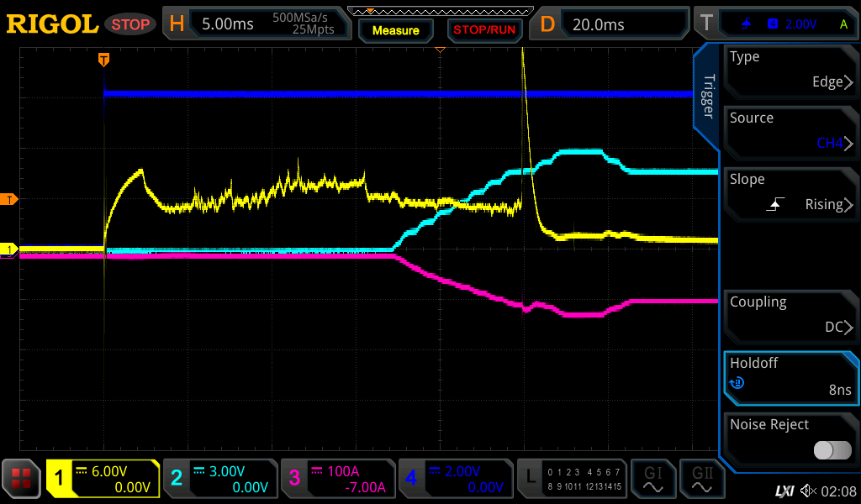Expand the Slope Rising option
Image resolution: width=861 pixels, height=504 pixels.
coord(789,192)
